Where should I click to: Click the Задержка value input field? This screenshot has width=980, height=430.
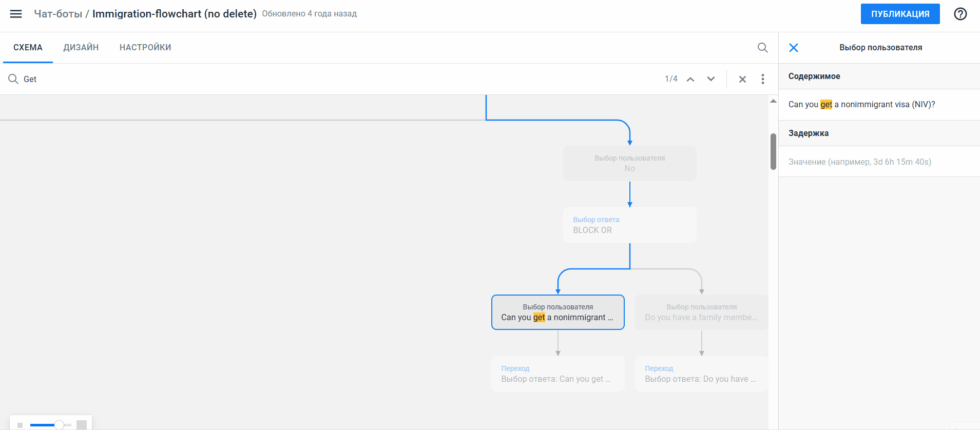[879, 162]
